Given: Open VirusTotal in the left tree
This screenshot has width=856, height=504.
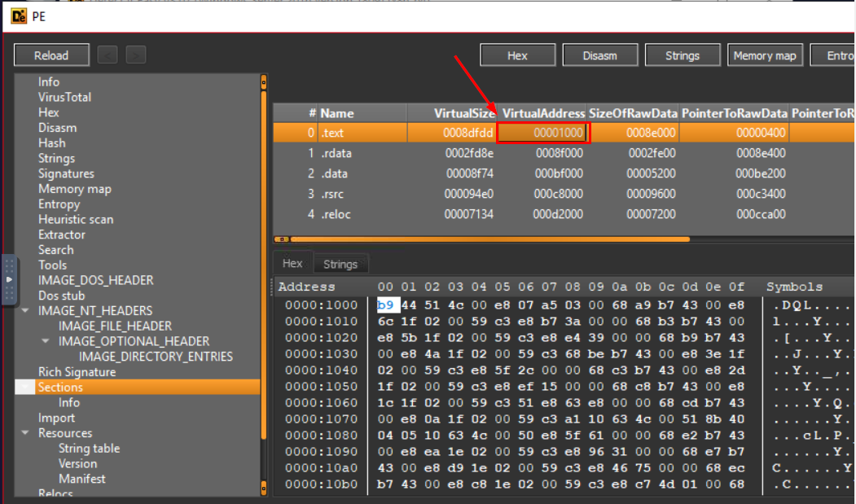Looking at the screenshot, I should coord(64,97).
